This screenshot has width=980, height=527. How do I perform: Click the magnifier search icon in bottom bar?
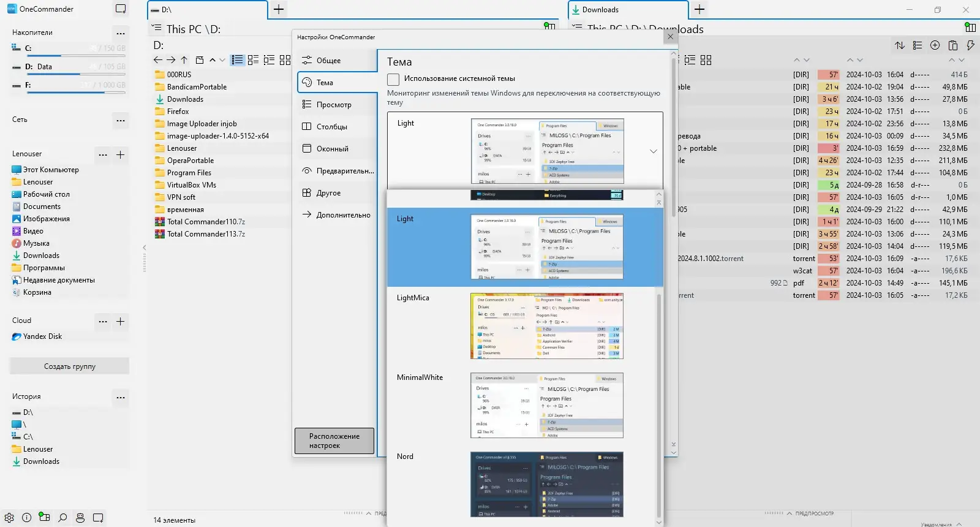(x=62, y=518)
